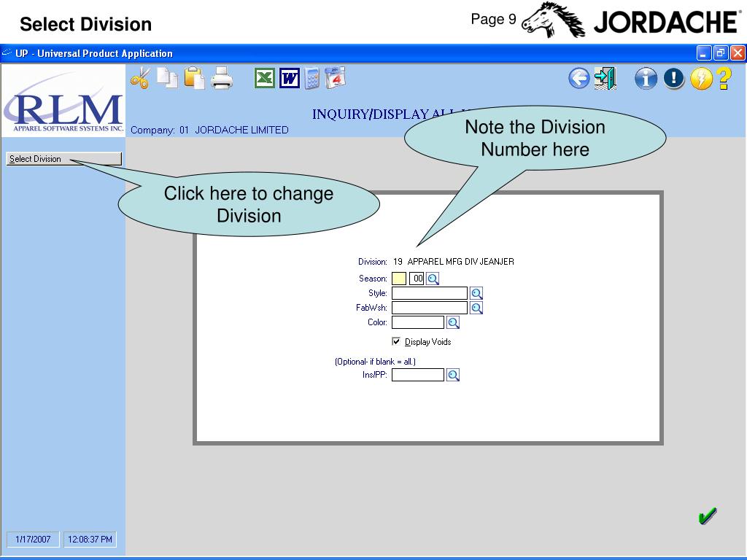The image size is (747, 560).
Task: Click into the Color input field
Action: click(418, 322)
